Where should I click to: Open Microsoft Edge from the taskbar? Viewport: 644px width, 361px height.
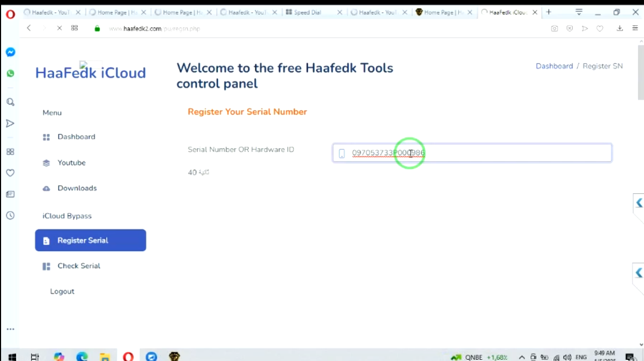tap(82, 356)
